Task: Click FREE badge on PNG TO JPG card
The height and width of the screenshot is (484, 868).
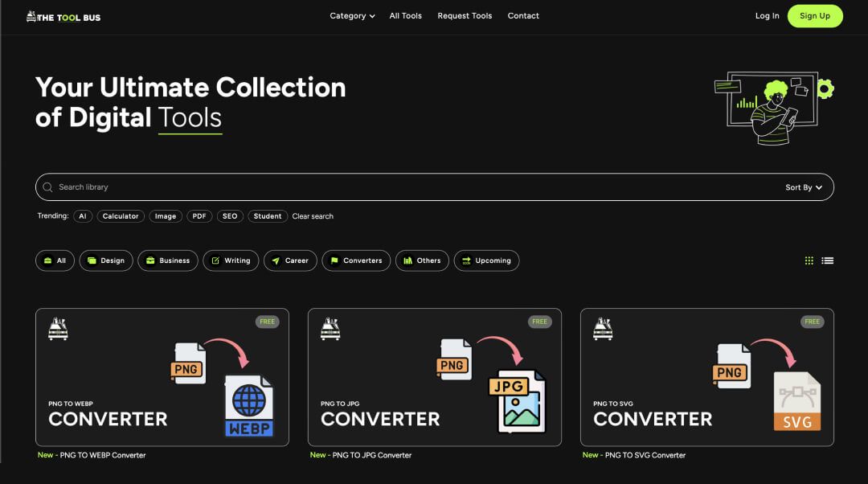Action: point(540,322)
